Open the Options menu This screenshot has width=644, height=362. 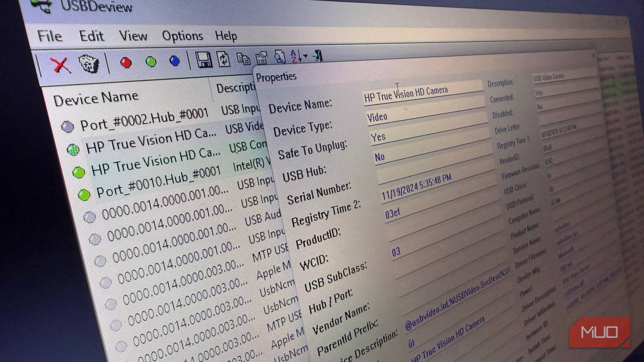coord(183,36)
